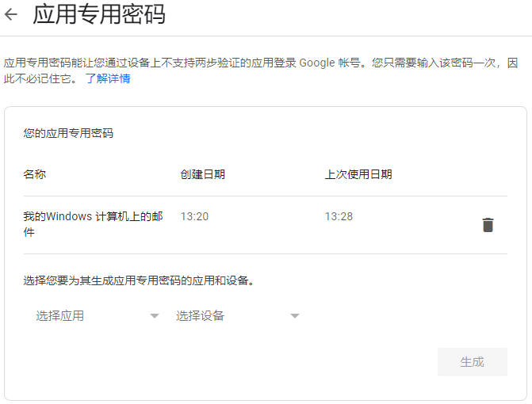Open the 选择应用 dropdown
This screenshot has width=532, height=404.
(x=97, y=315)
